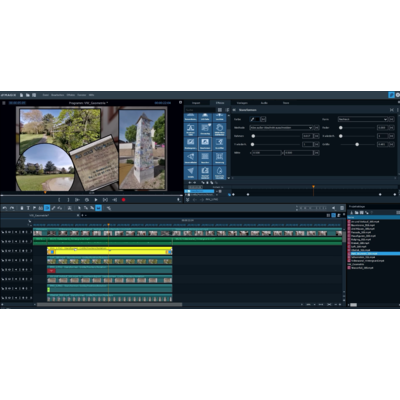The height and width of the screenshot is (400, 400).
Task: Click the microphone icon below the preview
Action: tap(179, 200)
